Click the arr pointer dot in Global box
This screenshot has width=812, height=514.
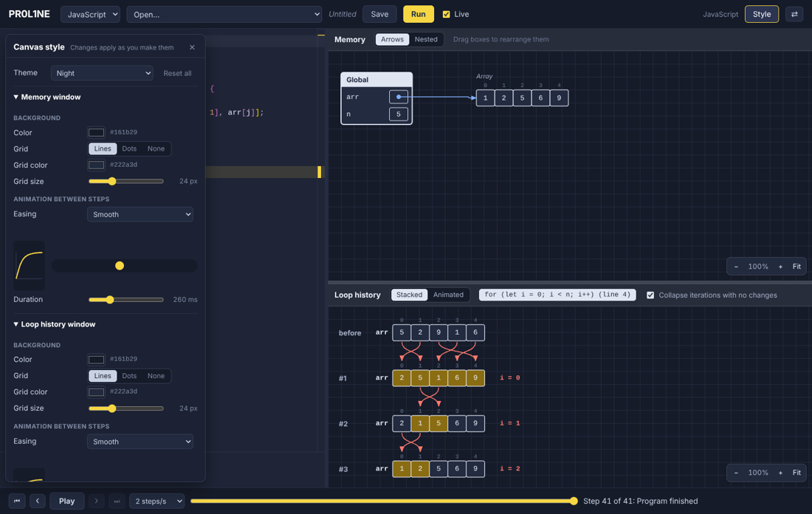[398, 97]
